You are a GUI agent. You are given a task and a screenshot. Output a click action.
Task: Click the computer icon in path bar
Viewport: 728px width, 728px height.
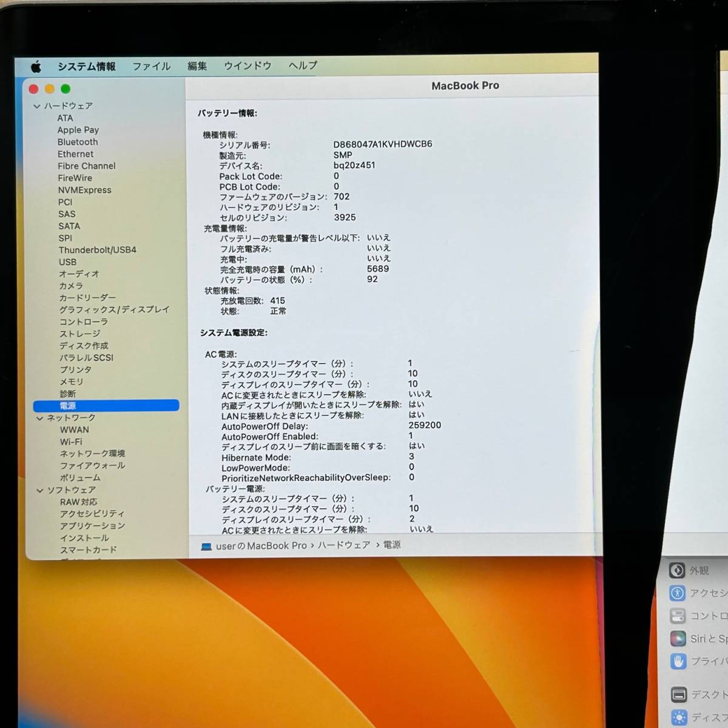(206, 547)
